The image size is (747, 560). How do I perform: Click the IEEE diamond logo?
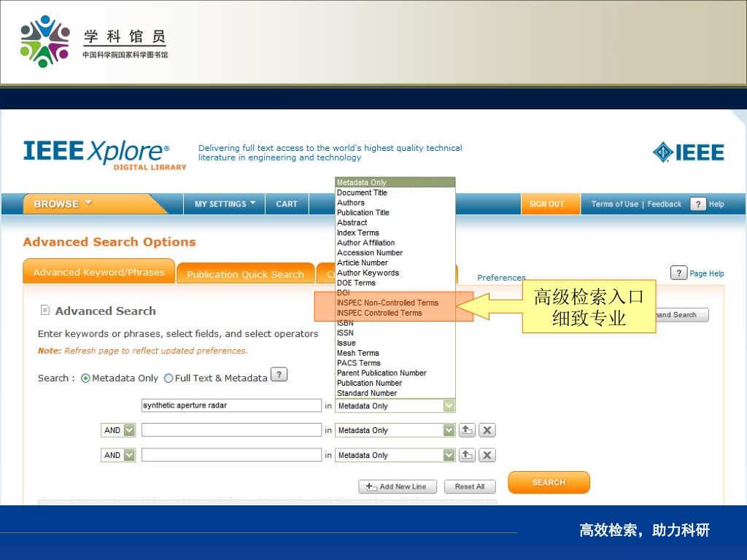click(688, 152)
